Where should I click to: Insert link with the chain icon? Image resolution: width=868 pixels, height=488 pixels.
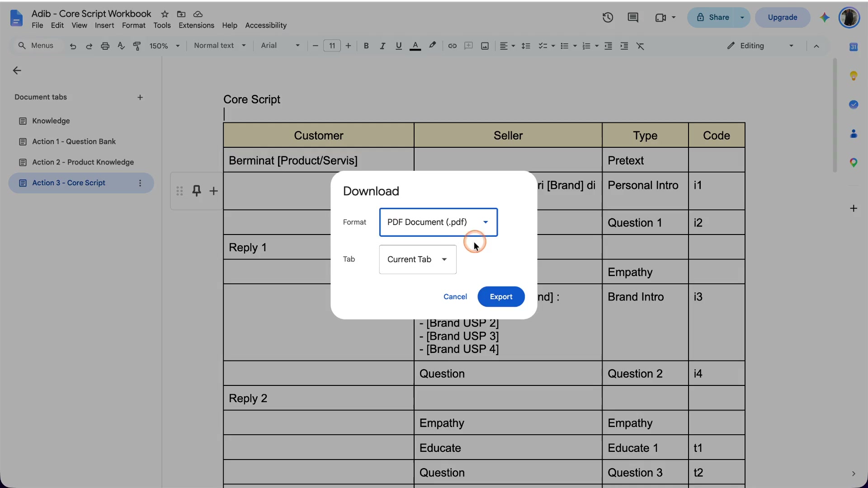452,46
